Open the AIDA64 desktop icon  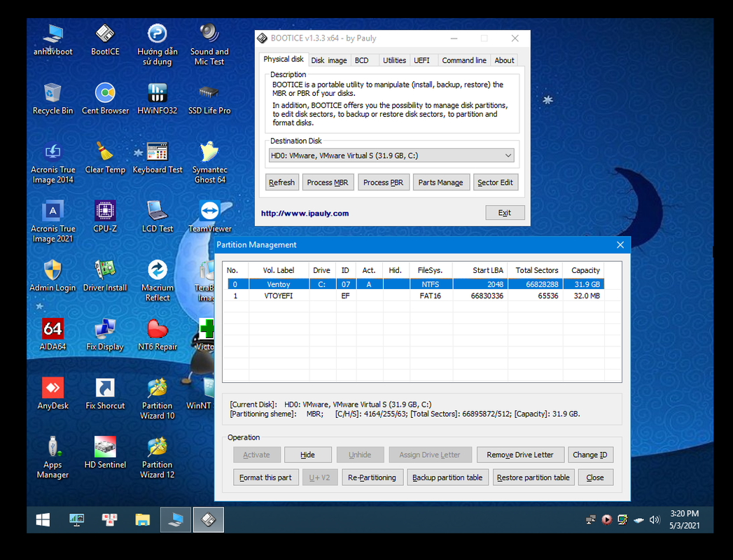[53, 335]
